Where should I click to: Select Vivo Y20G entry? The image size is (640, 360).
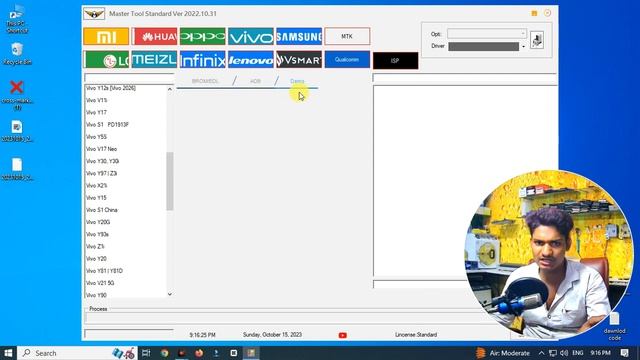click(98, 222)
